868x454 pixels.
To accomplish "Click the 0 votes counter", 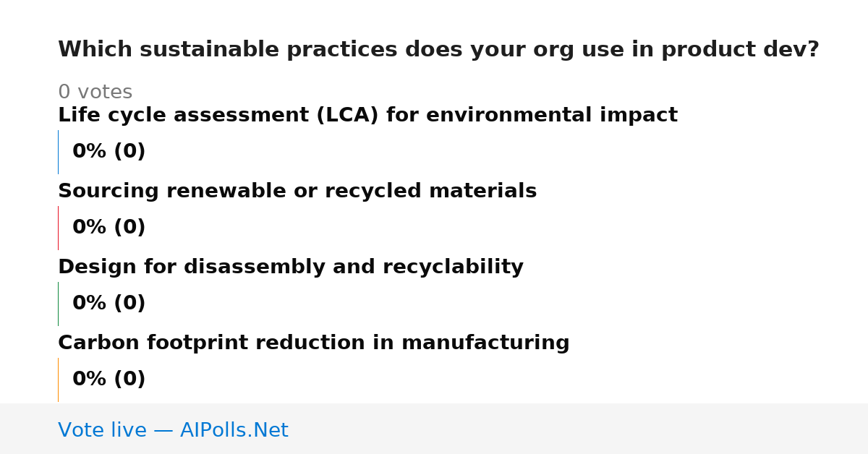I will (95, 93).
